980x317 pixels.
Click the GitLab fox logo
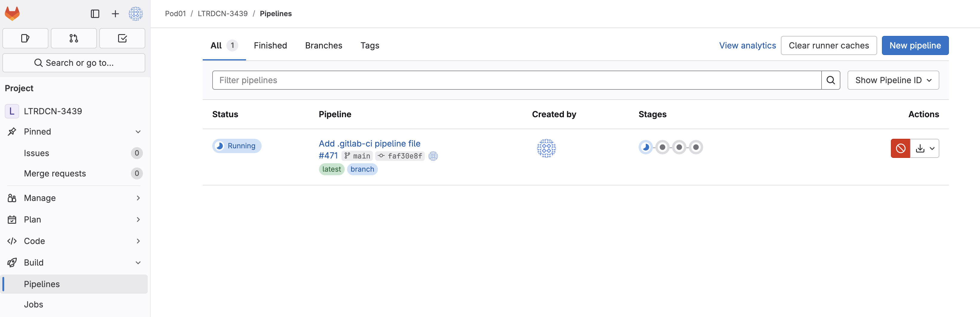[12, 14]
